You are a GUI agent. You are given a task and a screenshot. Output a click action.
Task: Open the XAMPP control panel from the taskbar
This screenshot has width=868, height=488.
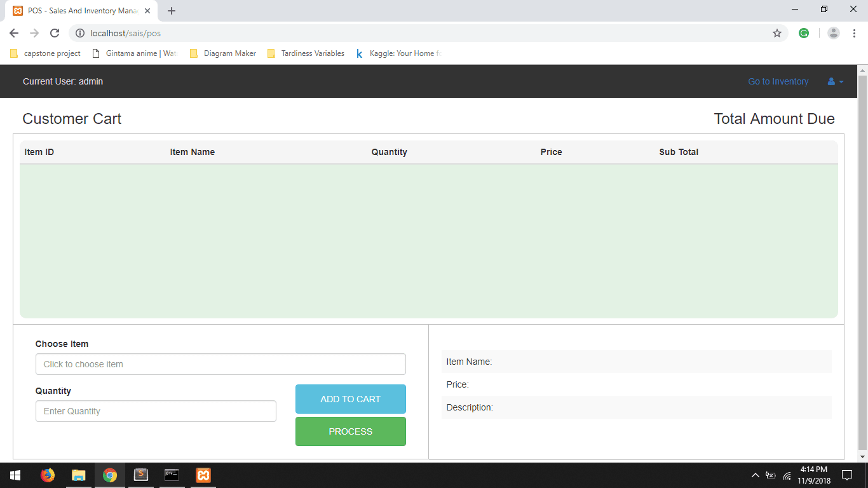pos(202,475)
